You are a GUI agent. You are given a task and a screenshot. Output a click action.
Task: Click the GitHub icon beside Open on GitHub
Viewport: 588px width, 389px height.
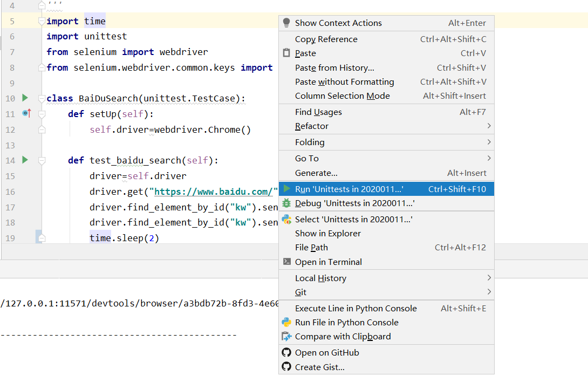pos(286,352)
